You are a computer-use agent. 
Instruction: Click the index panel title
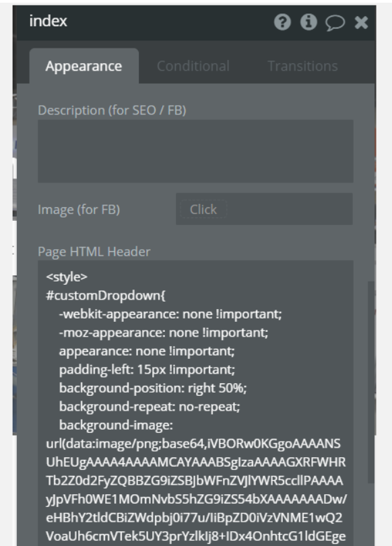coord(48,22)
